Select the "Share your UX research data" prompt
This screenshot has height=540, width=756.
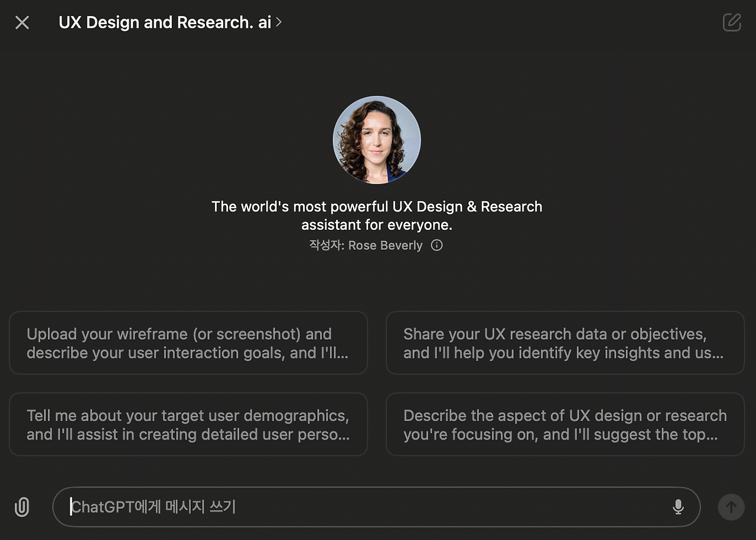click(x=565, y=343)
